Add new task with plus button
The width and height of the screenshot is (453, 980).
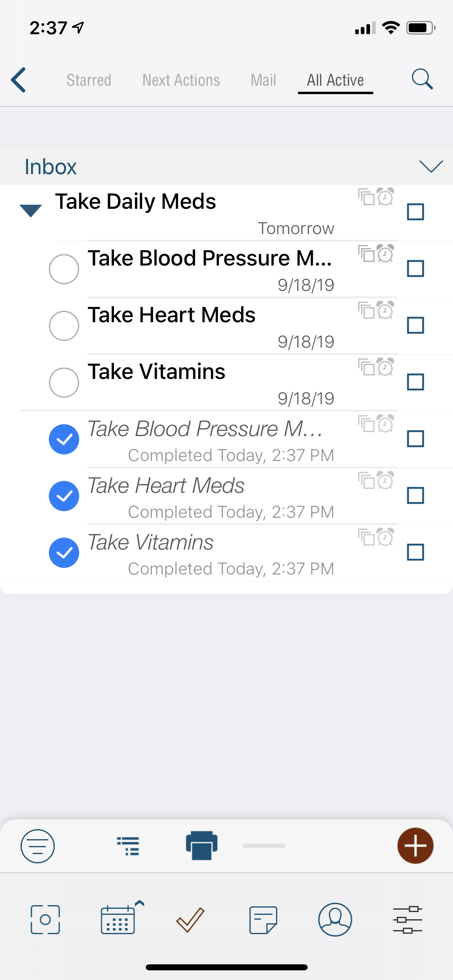tap(415, 846)
